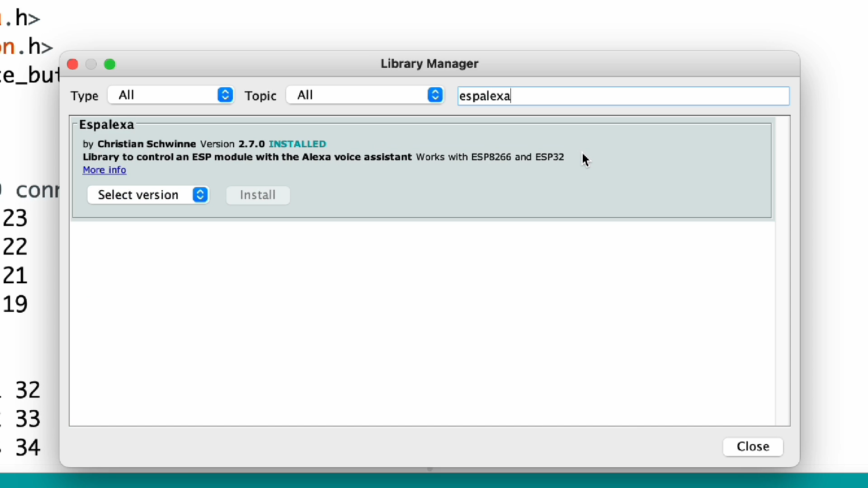Screen dimensions: 868x488
Task: Close the Library Manager dialog with Close button
Action: [x=753, y=446]
